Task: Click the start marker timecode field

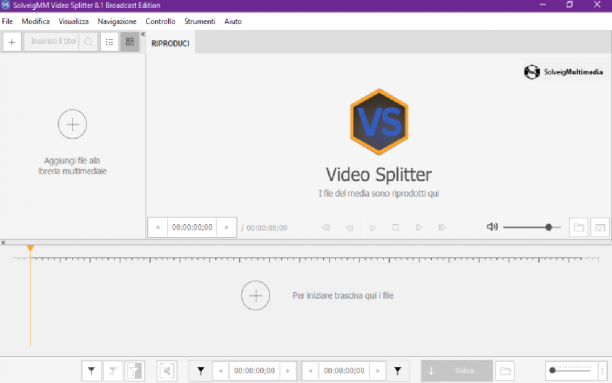Action: pos(254,371)
